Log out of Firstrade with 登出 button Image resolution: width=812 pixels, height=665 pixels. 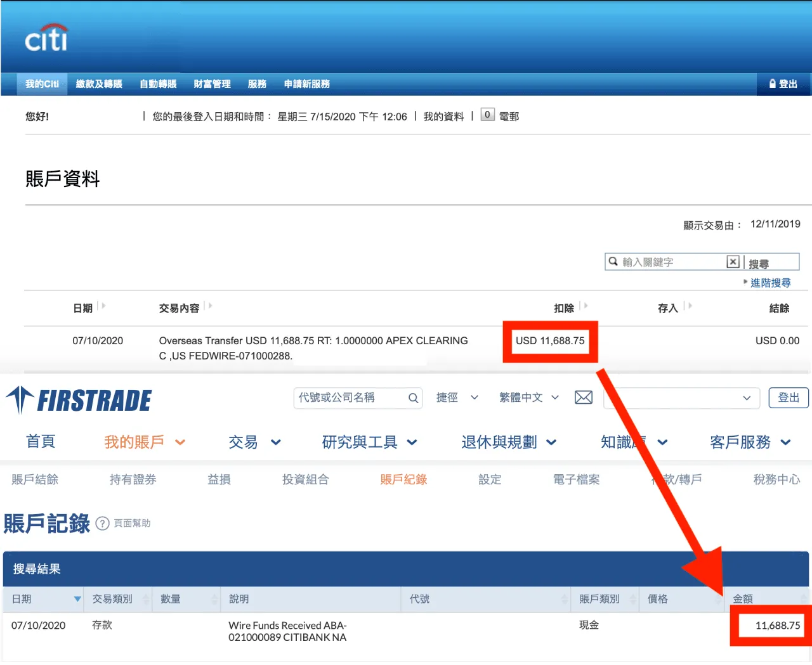[x=789, y=397]
